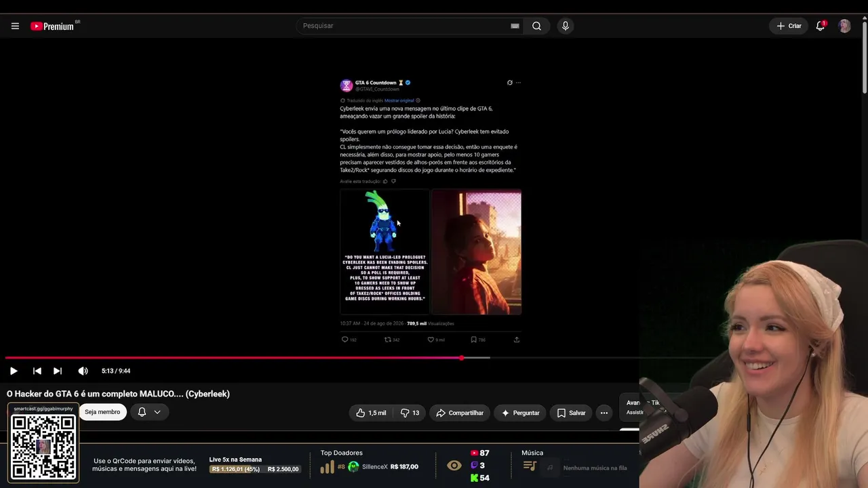The image size is (868, 488).
Task: Click 'Nenhuma música na fila' text
Action: click(x=595, y=468)
